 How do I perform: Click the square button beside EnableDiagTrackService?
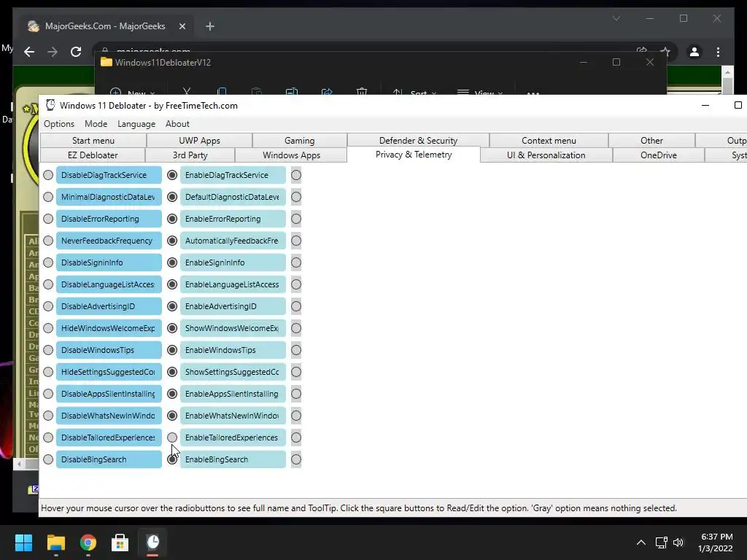coord(296,175)
